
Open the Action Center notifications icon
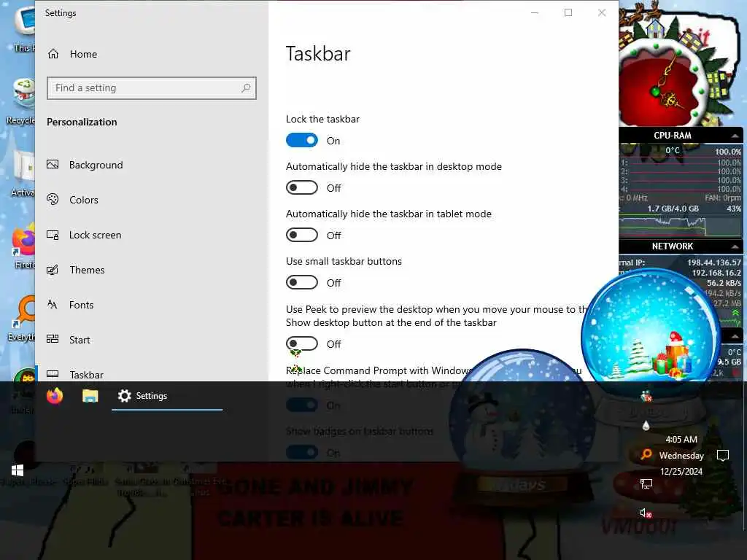click(723, 456)
